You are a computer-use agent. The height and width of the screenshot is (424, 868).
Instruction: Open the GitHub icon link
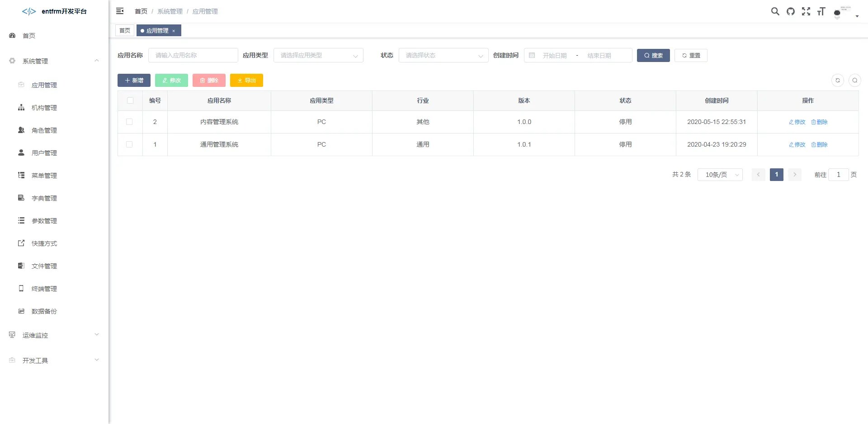pyautogui.click(x=790, y=11)
